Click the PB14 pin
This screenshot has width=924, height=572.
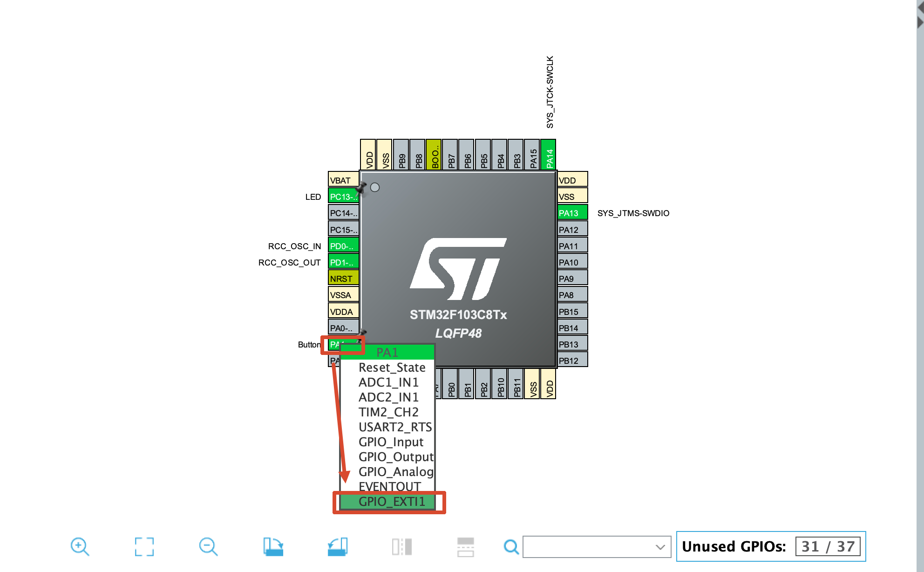[573, 328]
